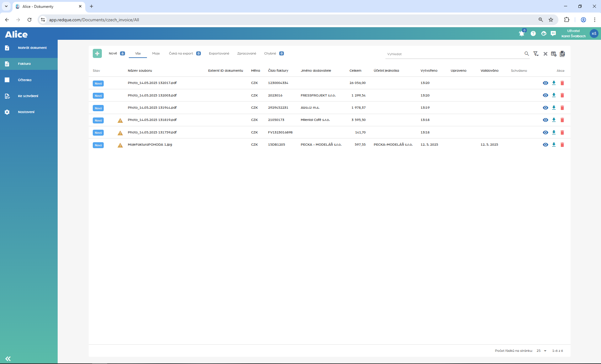Collapse the sidebar with double chevron
The image size is (601, 364).
coord(8,359)
